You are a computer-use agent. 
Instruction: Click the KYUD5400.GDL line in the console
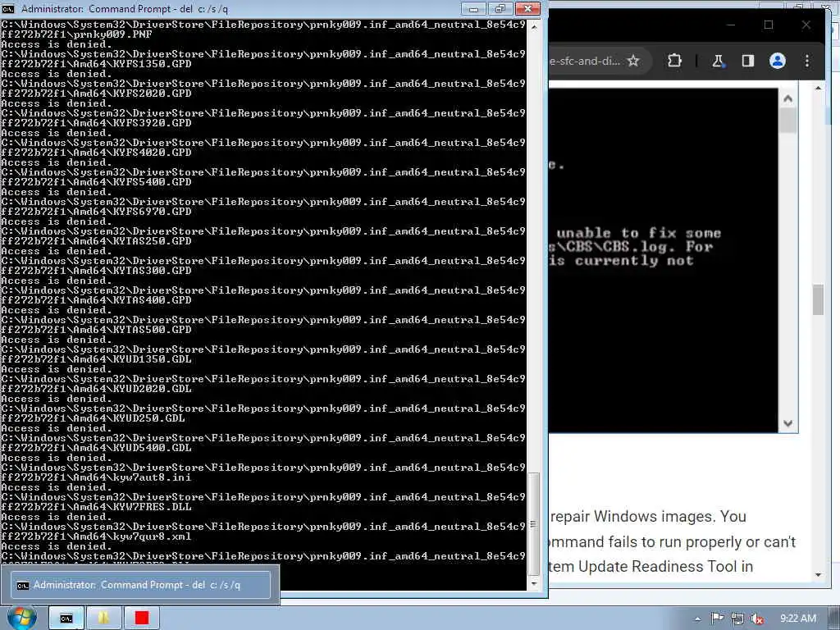click(x=97, y=447)
